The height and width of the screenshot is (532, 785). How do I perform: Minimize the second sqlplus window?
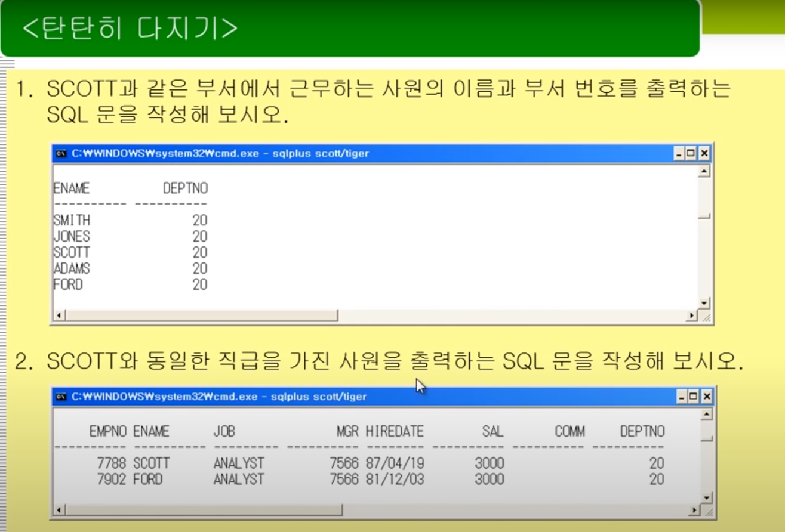[x=682, y=397]
